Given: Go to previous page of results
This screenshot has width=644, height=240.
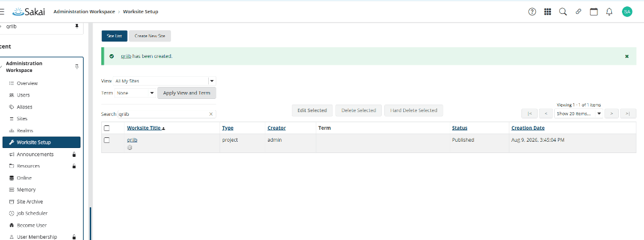Looking at the screenshot, I should 545,113.
